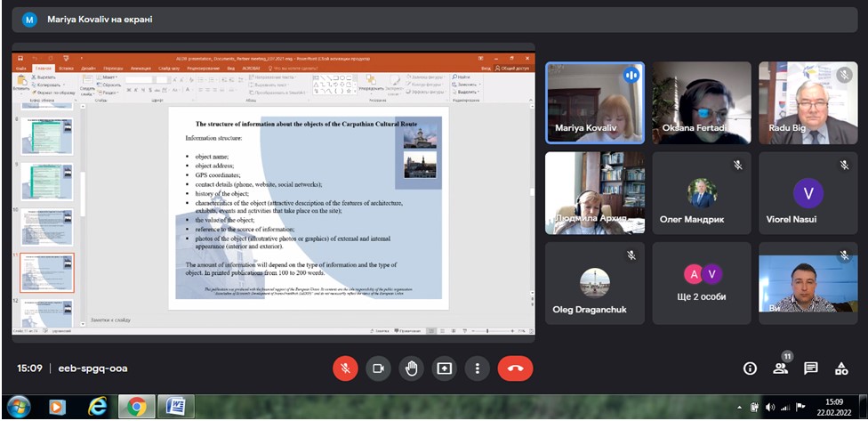Raise your hand in the meeting
The width and height of the screenshot is (868, 421).
(x=411, y=368)
